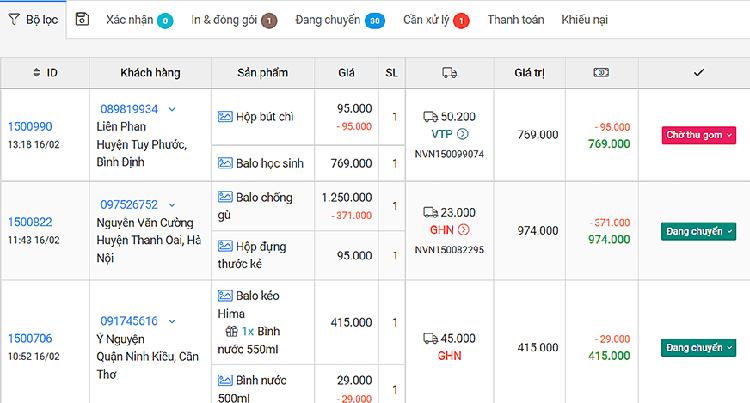Viewport: 750px width, 403px height.
Task: Open order link 1500706
Action: (30, 339)
